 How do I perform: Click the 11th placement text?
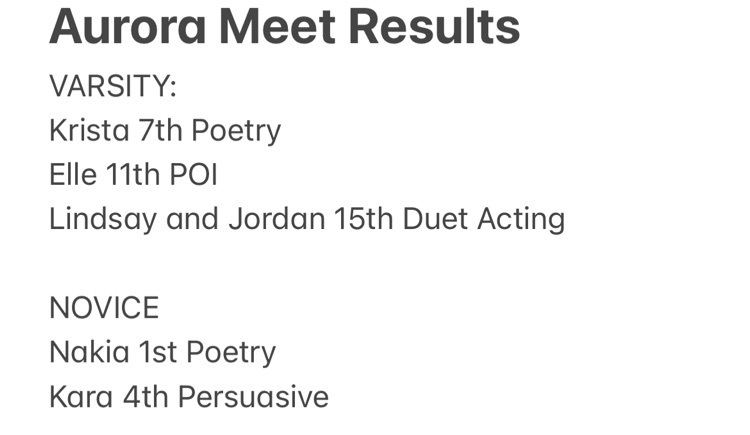click(133, 175)
